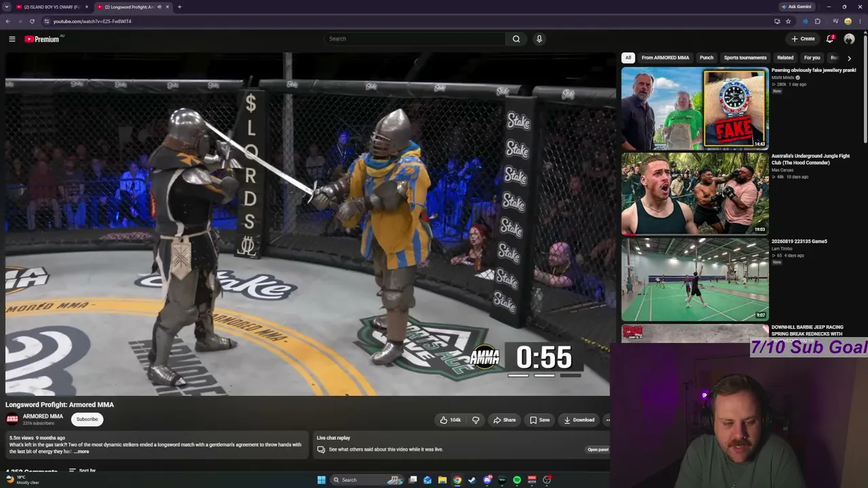868x488 pixels.
Task: Share this video
Action: (505, 420)
